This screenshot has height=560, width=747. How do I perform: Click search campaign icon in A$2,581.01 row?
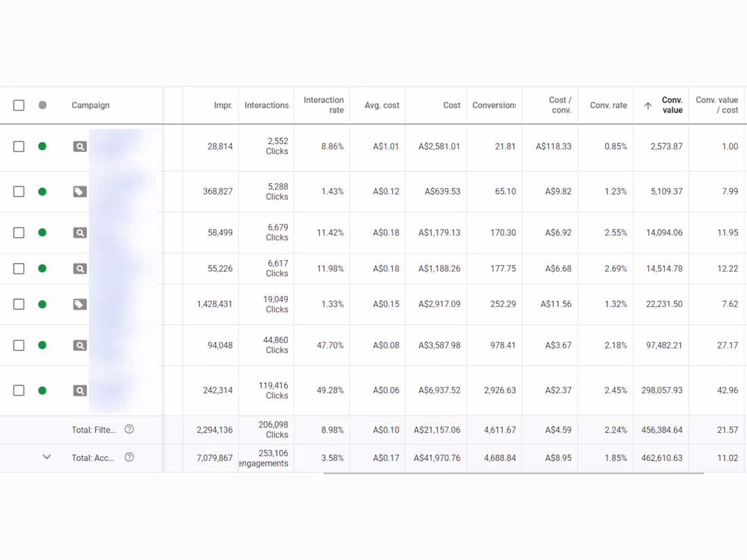[80, 147]
